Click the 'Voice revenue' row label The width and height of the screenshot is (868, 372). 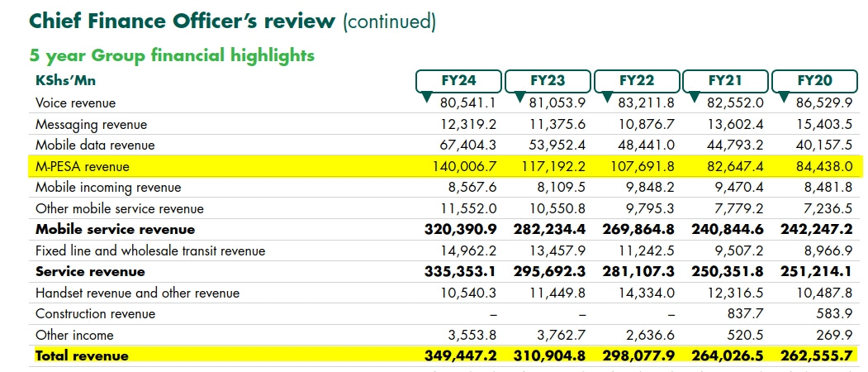click(76, 103)
